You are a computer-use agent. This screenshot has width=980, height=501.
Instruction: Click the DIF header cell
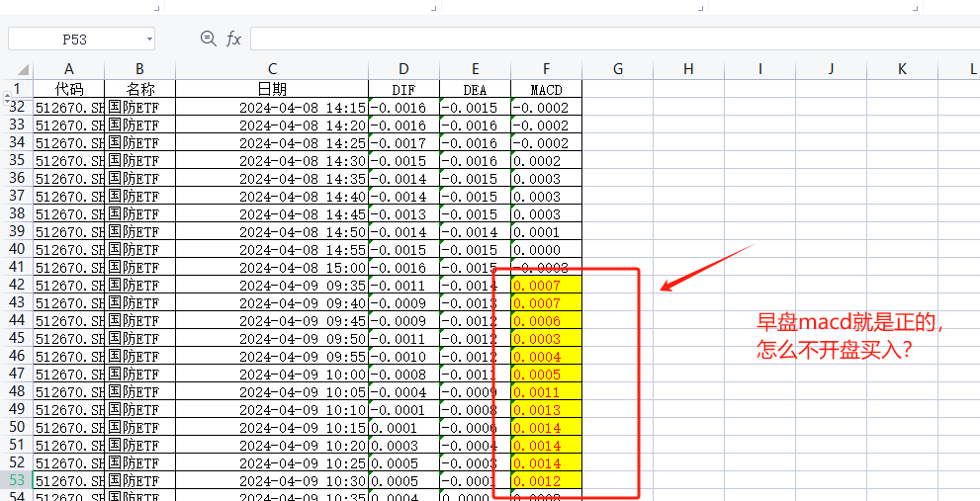pos(403,89)
